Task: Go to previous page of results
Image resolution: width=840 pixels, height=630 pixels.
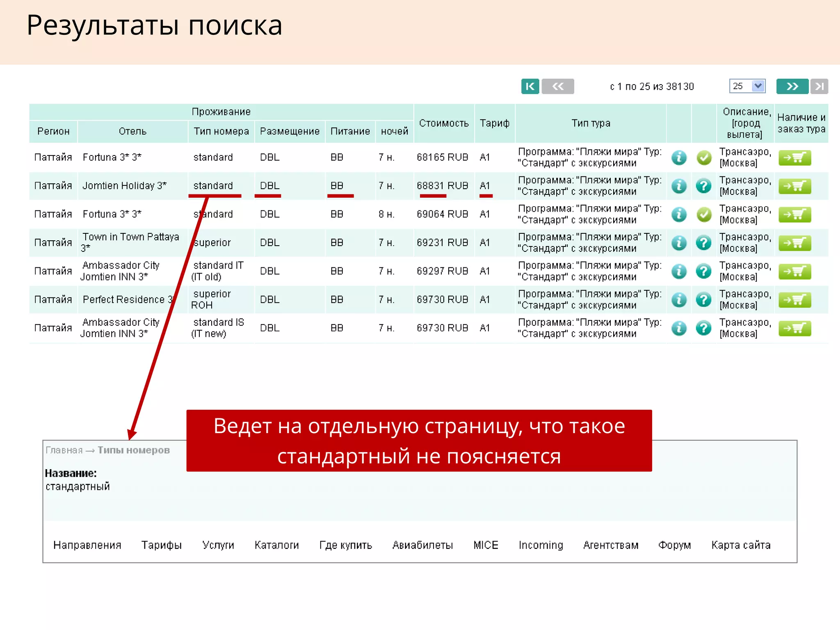Action: 558,87
